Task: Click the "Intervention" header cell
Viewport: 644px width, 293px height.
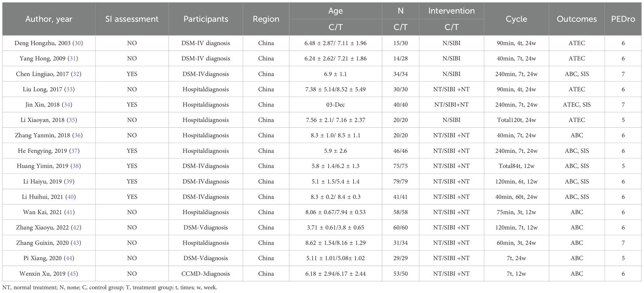Action: pos(451,11)
